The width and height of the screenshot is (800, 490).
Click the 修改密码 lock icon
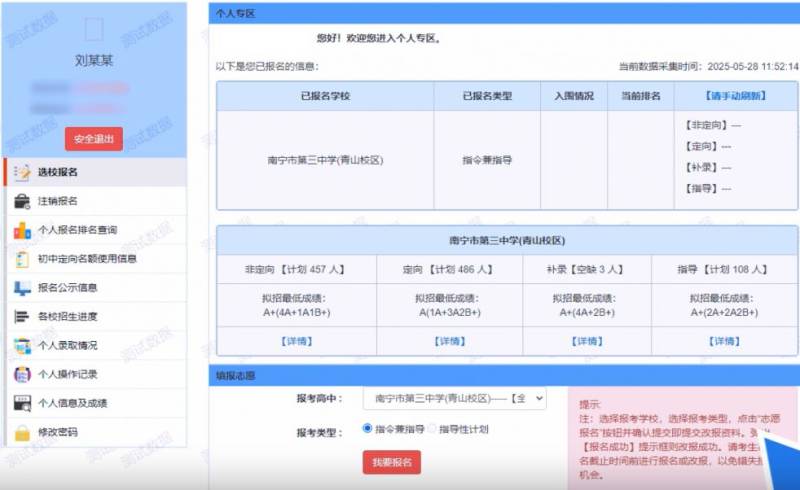(x=21, y=433)
